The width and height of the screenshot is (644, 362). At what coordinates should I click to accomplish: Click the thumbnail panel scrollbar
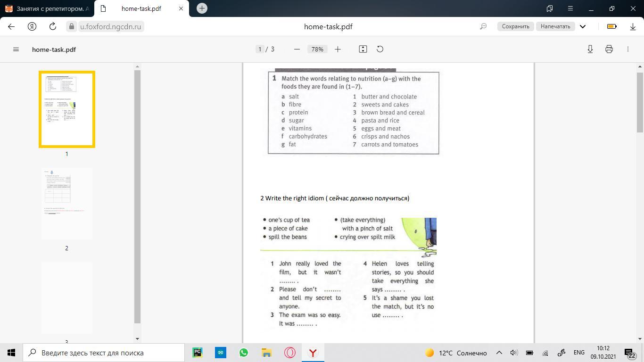click(x=138, y=197)
